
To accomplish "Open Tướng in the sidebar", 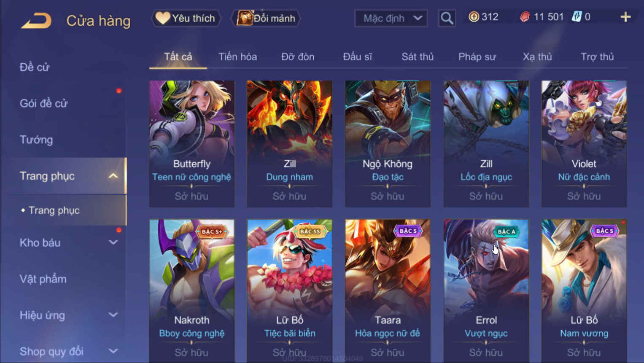I will point(36,140).
